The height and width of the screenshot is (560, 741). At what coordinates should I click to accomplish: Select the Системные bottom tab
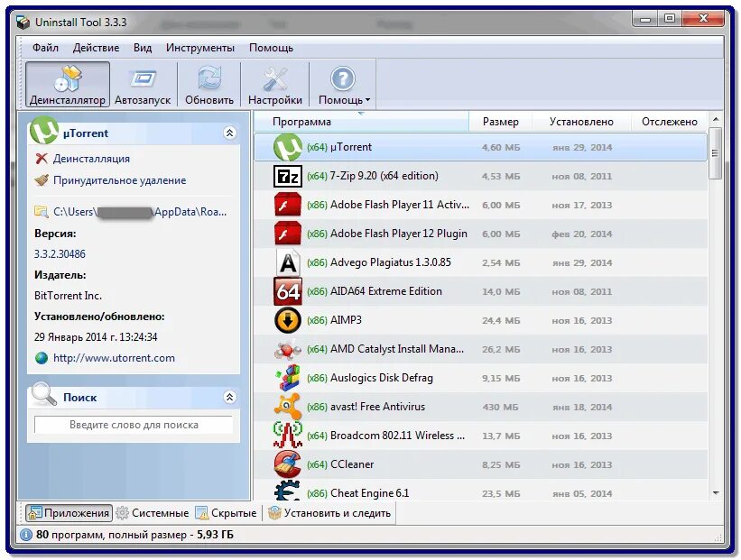pyautogui.click(x=153, y=513)
